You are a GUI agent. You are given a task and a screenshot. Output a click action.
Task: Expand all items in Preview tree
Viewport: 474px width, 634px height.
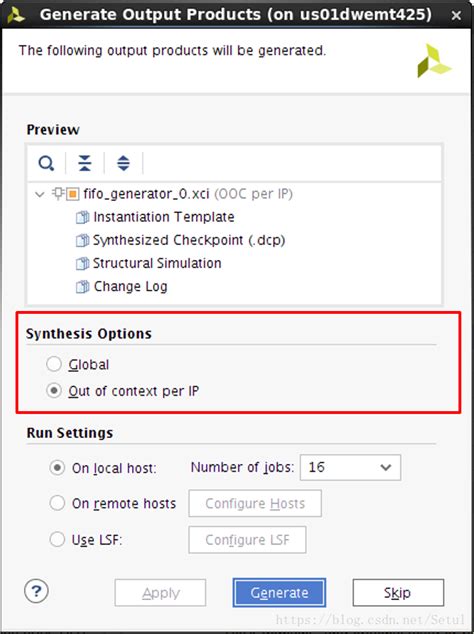pos(123,163)
